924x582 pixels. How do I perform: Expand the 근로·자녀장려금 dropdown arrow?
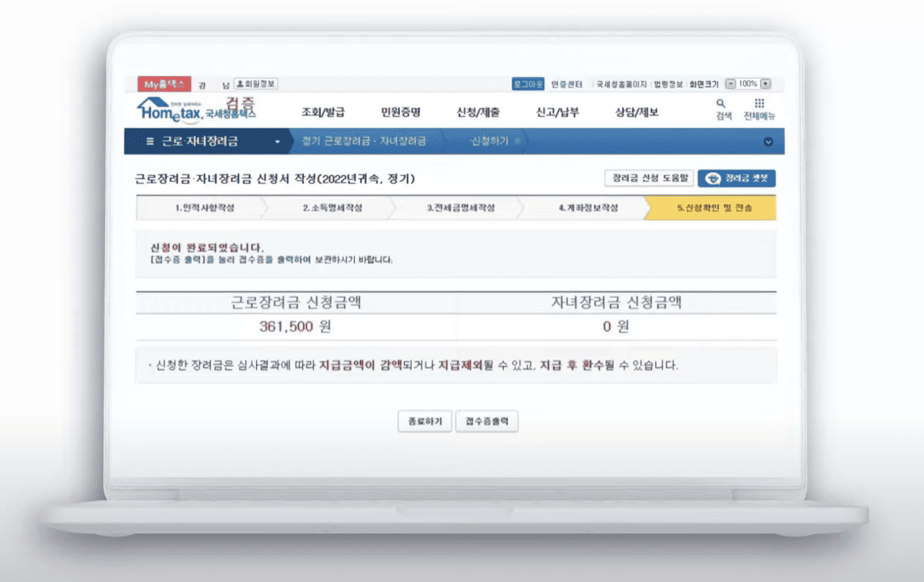277,142
